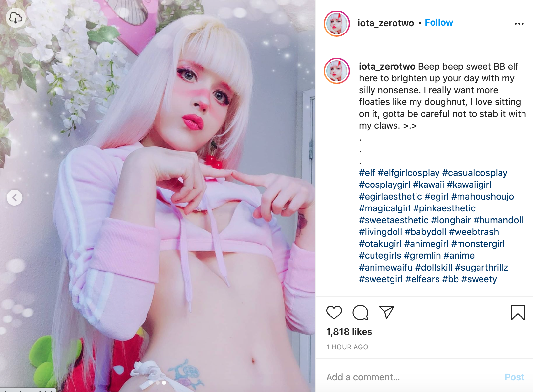Open profile avatar beside the caption
Viewport: 533px width, 392px height.
[x=337, y=71]
